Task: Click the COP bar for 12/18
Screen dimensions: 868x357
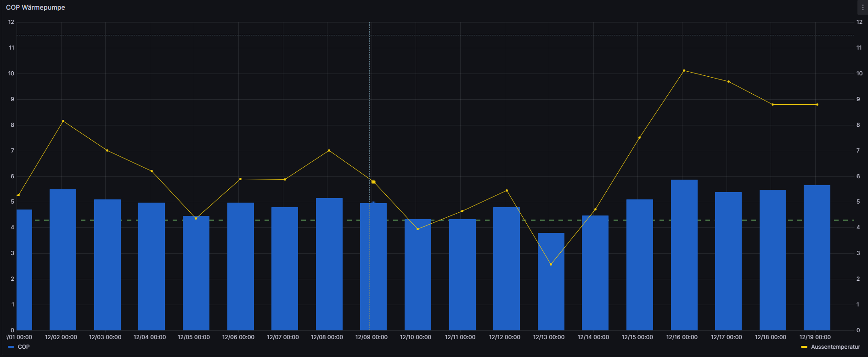Action: 773,260
